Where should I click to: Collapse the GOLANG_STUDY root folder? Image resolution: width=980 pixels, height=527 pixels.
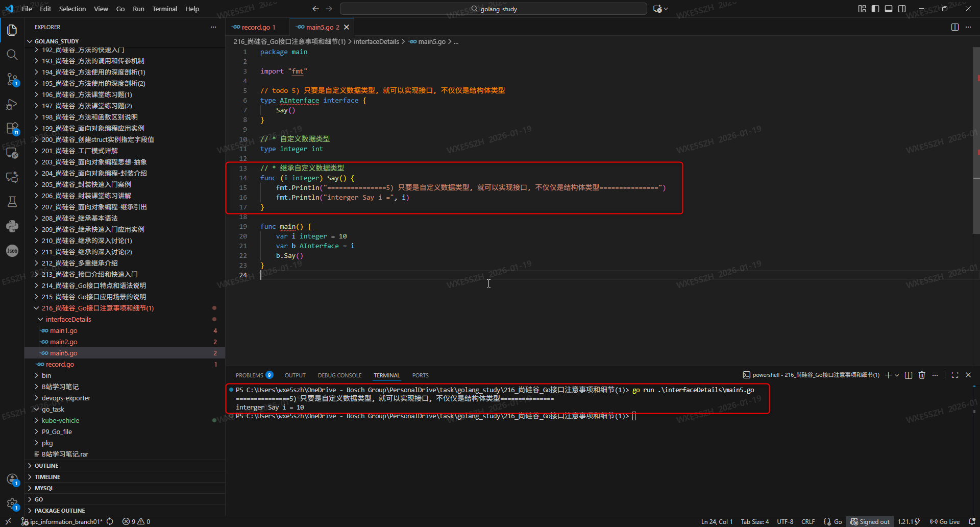click(125, 41)
